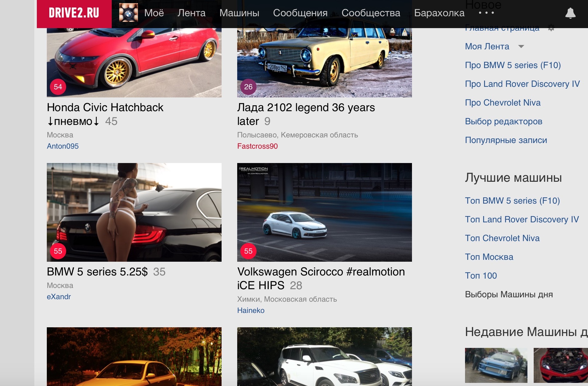Go to the Лента section

point(191,13)
